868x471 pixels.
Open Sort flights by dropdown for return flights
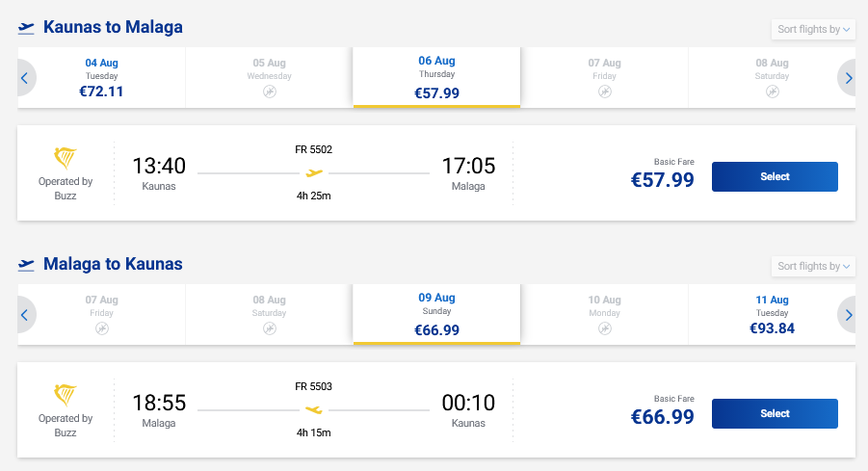[x=813, y=267]
